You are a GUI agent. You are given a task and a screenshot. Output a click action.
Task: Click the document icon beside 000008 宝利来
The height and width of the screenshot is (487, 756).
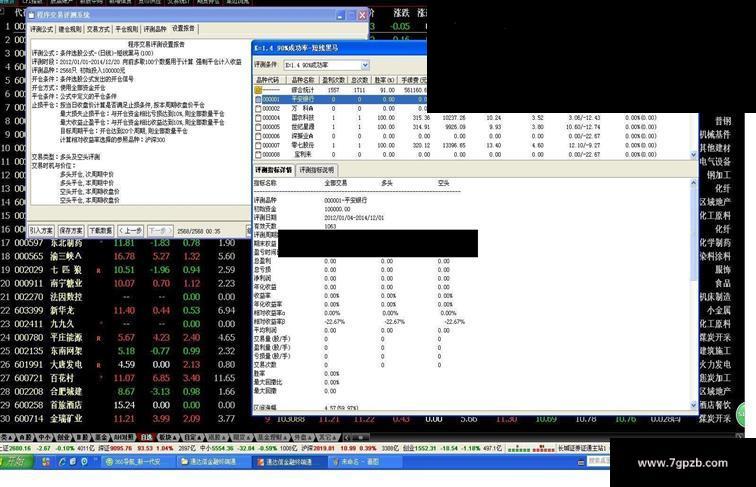tap(258, 154)
